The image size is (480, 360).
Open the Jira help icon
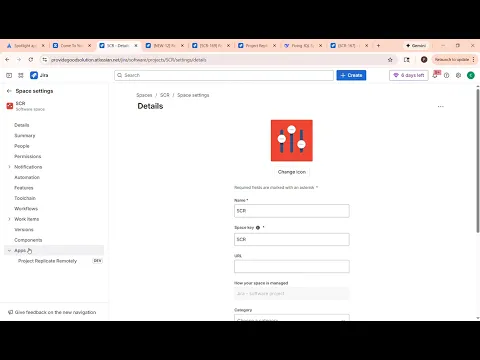(x=447, y=75)
